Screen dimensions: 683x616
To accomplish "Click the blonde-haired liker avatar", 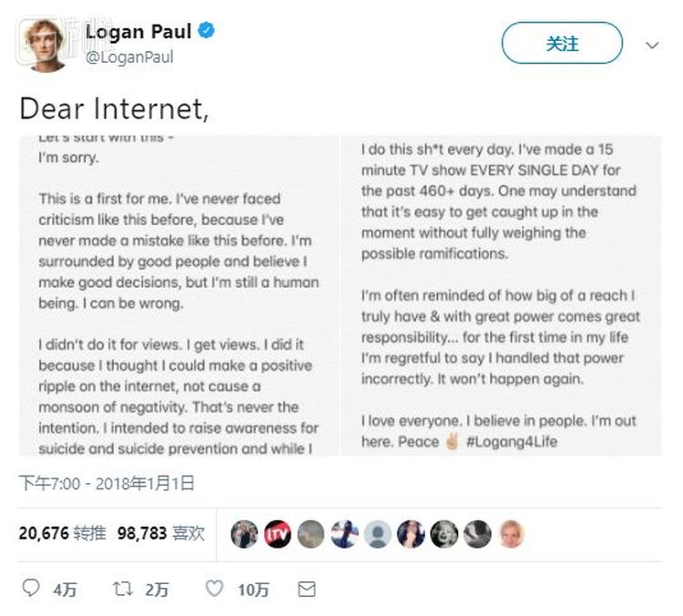I will tap(511, 534).
